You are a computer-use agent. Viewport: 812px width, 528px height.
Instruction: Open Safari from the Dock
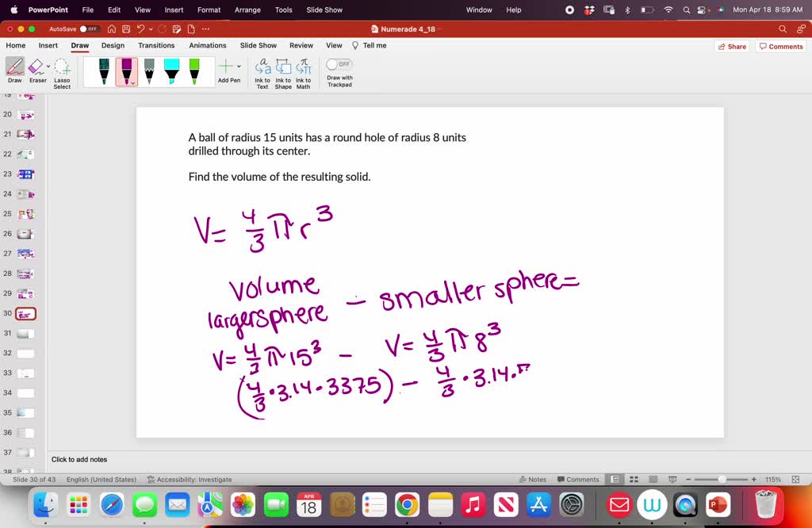coord(111,505)
